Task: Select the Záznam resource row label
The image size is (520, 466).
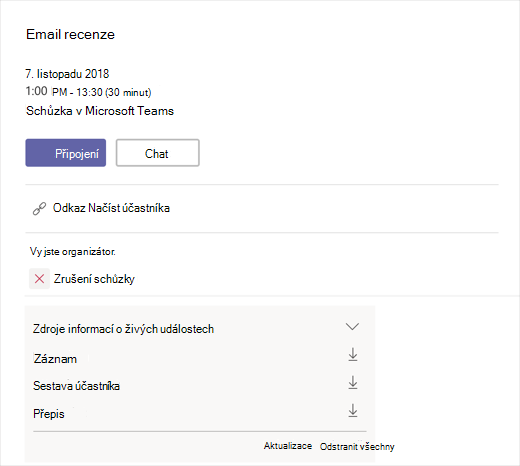Action: pos(55,359)
